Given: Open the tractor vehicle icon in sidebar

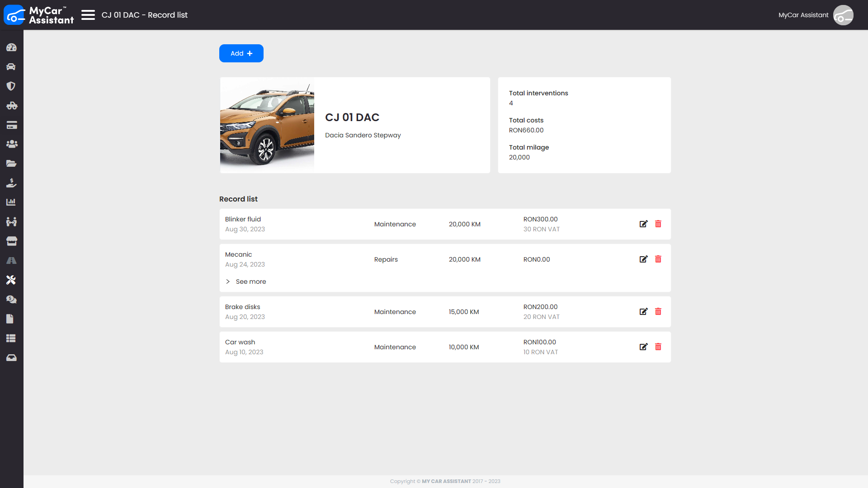Looking at the screenshot, I should click(11, 106).
